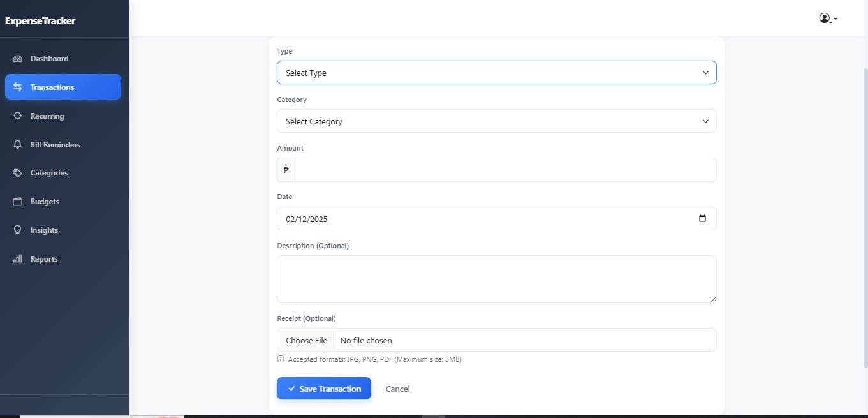The width and height of the screenshot is (868, 418).
Task: Click into the Description text area
Action: pyautogui.click(x=496, y=279)
